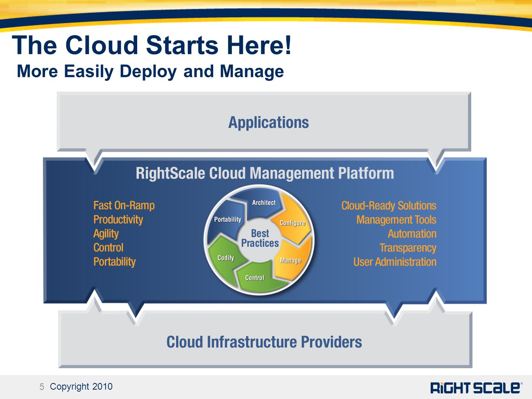Click the Fast On-Ramp text
Screen dimensions: 532x399
coord(124,206)
